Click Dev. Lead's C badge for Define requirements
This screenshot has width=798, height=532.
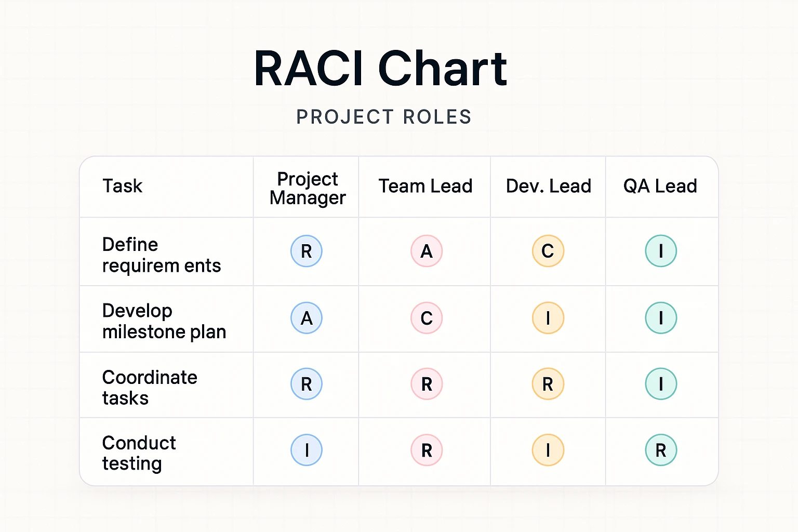pyautogui.click(x=548, y=251)
